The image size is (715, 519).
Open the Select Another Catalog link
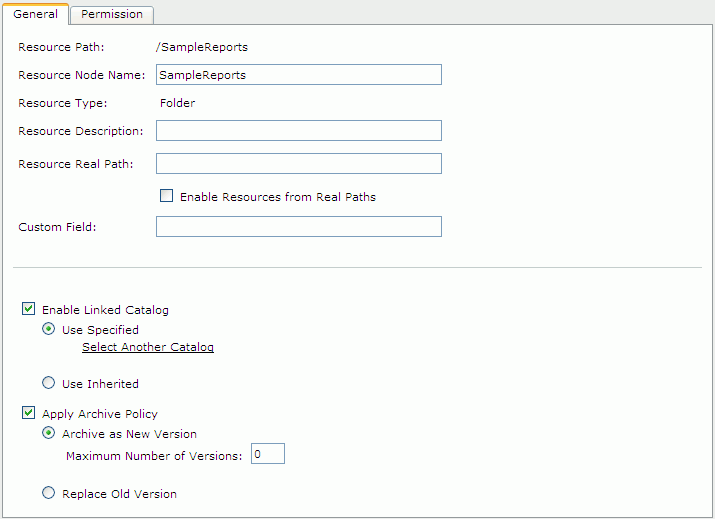pyautogui.click(x=148, y=347)
